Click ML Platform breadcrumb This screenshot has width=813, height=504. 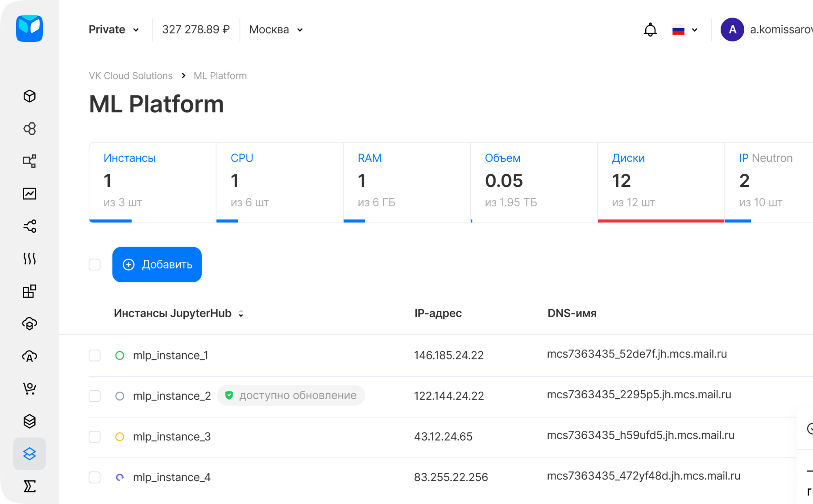click(x=220, y=76)
